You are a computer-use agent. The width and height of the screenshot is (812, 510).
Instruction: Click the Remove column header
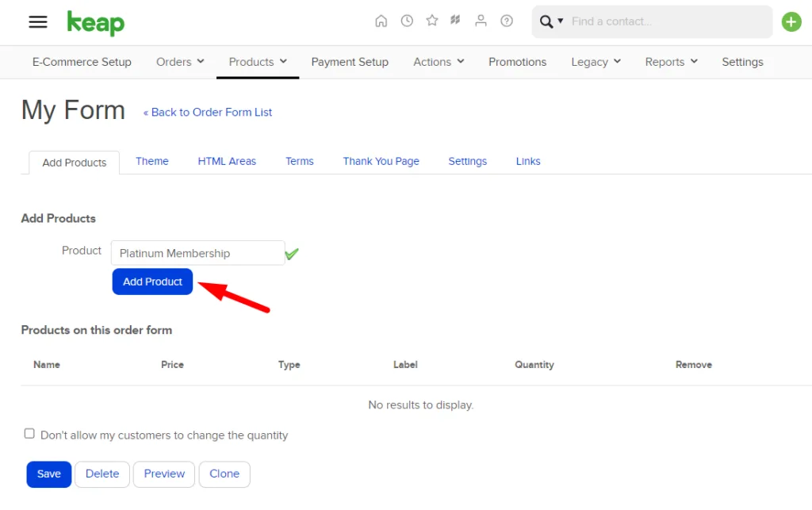click(x=693, y=365)
